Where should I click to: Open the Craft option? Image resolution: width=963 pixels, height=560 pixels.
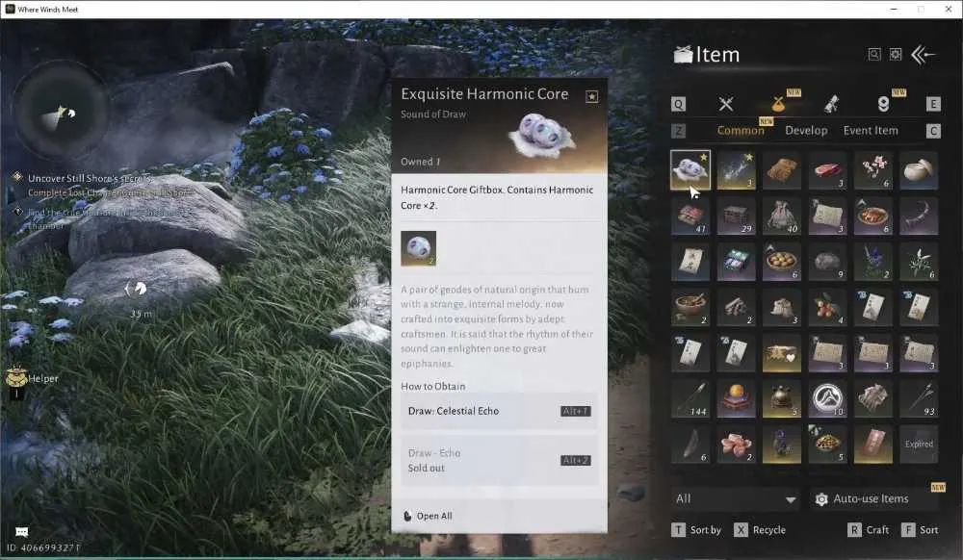[x=868, y=530]
